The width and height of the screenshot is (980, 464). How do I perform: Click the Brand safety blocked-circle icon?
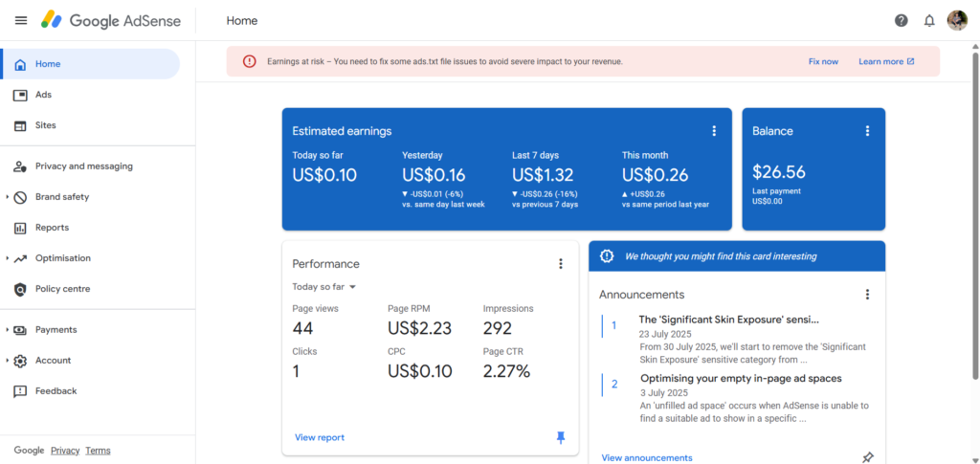20,197
